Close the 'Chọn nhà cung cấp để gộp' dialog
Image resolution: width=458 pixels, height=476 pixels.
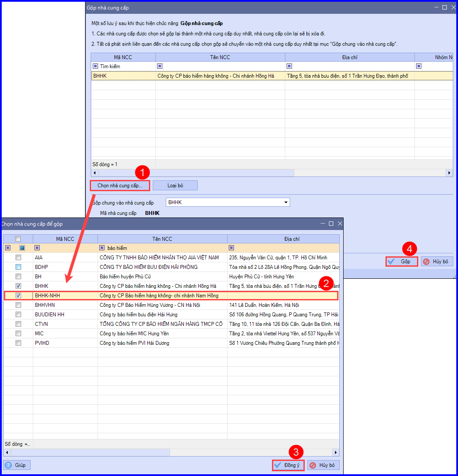pos(340,224)
